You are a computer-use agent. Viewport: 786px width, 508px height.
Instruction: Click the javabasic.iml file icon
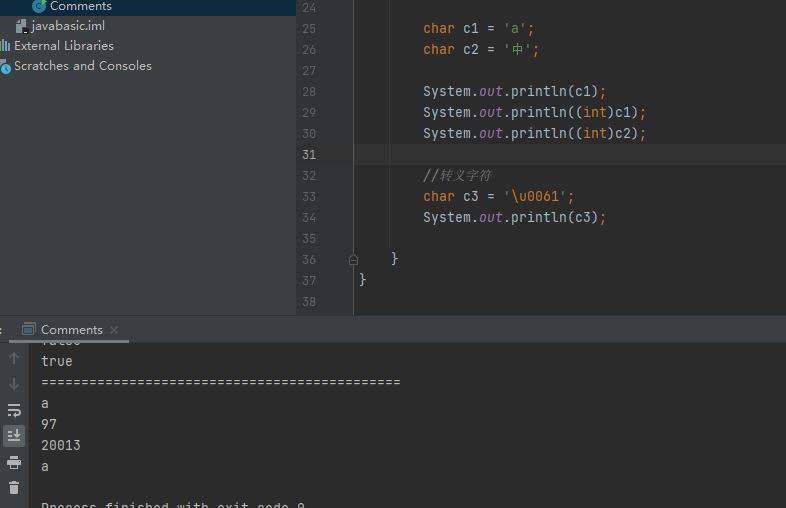pos(21,26)
